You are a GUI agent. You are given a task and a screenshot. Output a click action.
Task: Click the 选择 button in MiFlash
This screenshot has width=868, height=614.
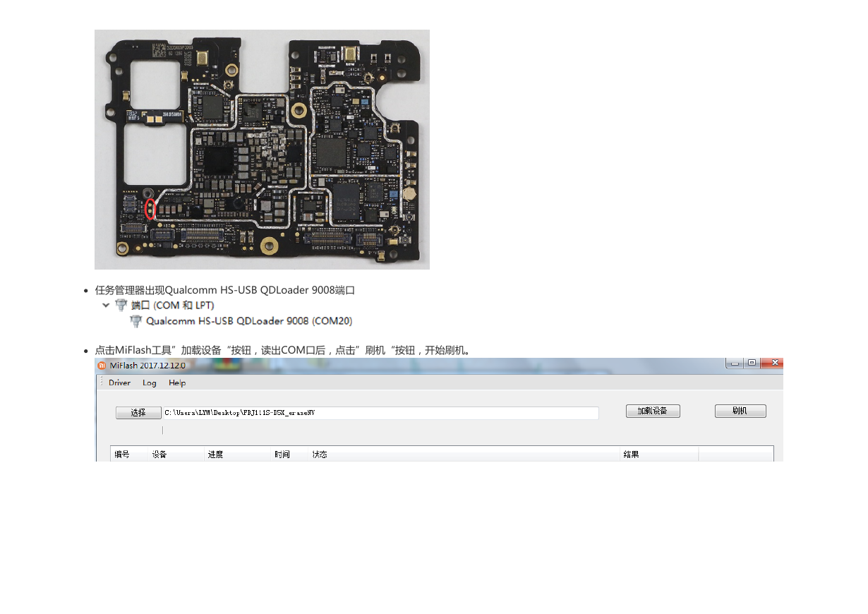138,413
